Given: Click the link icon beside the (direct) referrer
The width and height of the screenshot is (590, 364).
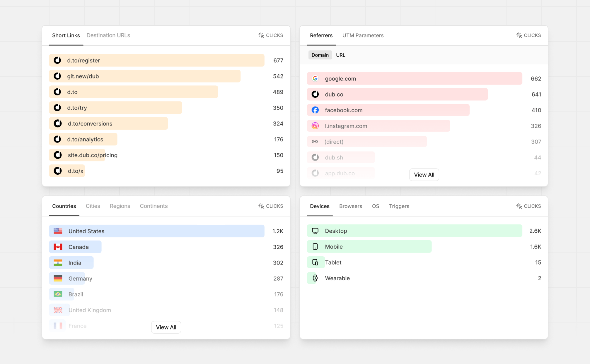Looking at the screenshot, I should [315, 142].
